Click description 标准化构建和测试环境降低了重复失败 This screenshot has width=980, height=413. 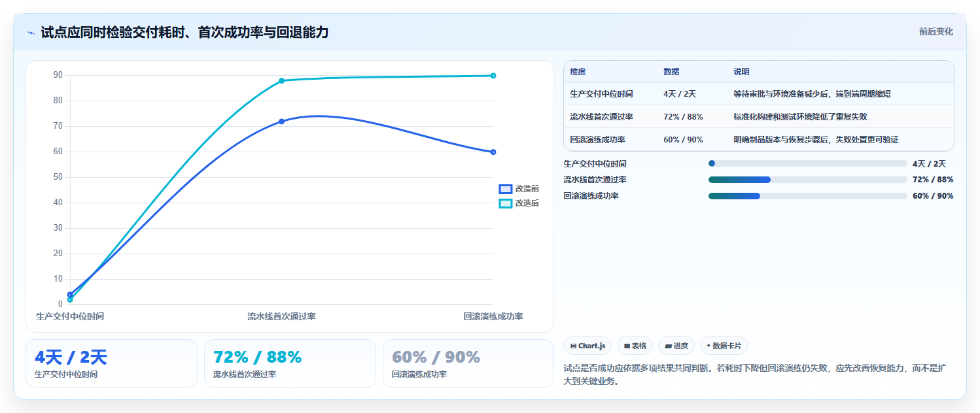click(x=801, y=116)
